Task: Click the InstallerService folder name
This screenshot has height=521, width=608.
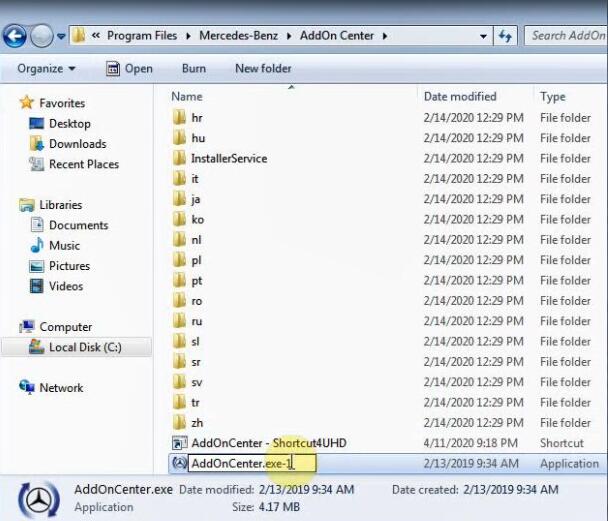Action: (x=229, y=159)
